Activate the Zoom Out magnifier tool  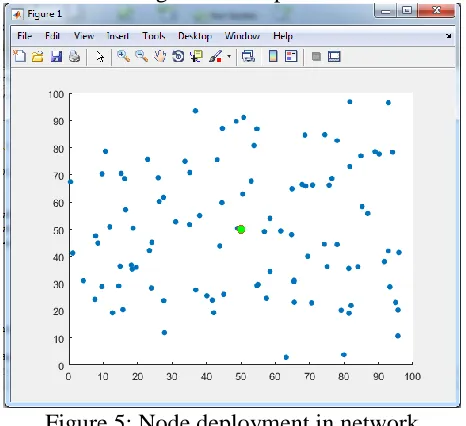(x=142, y=56)
